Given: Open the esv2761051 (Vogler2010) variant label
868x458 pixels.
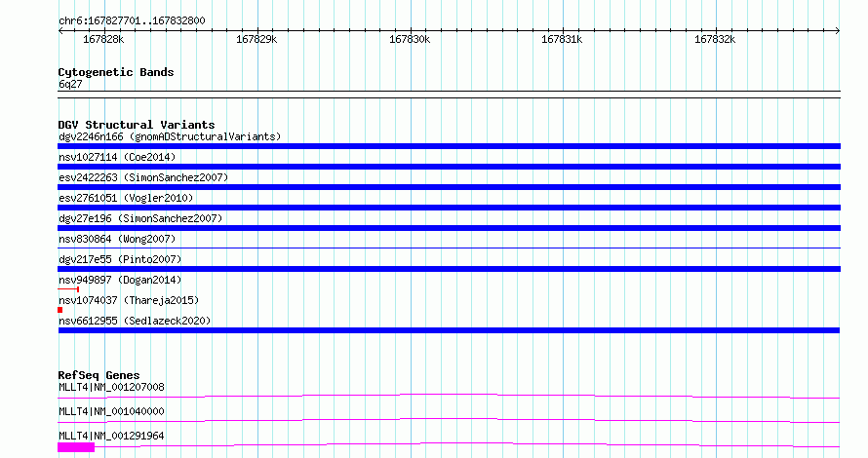Looking at the screenshot, I should point(126,198).
